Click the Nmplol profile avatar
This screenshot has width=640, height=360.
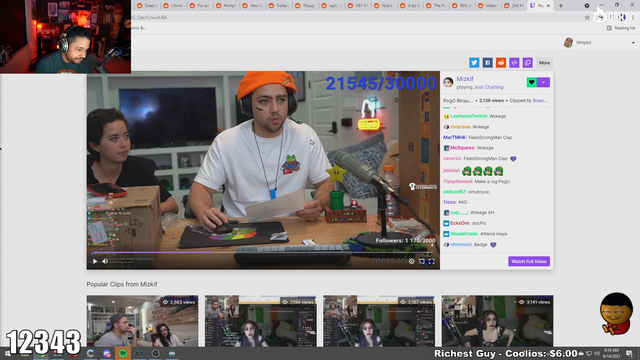pos(568,42)
